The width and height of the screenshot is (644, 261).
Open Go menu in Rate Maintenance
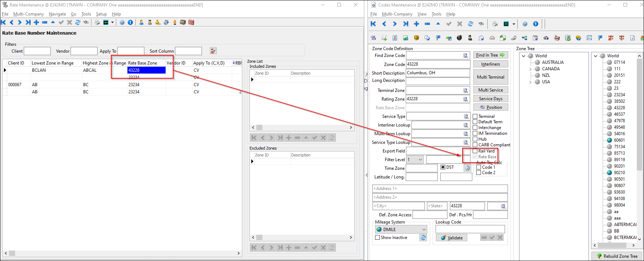click(x=73, y=14)
